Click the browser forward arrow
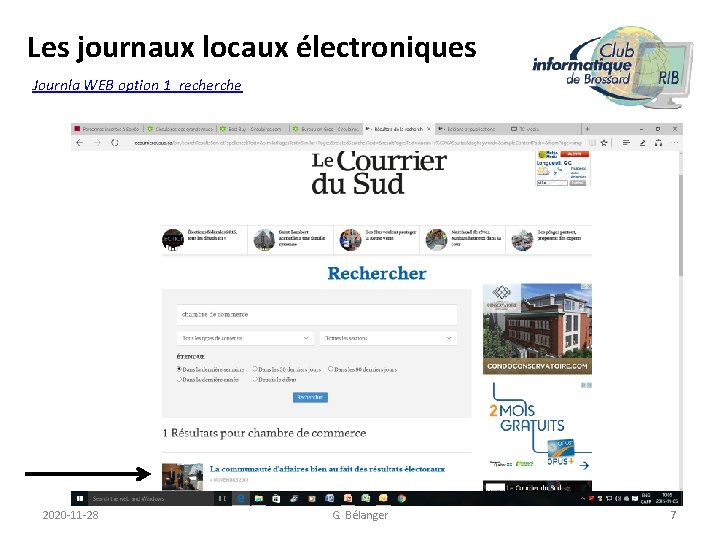720x540 pixels. click(97, 143)
